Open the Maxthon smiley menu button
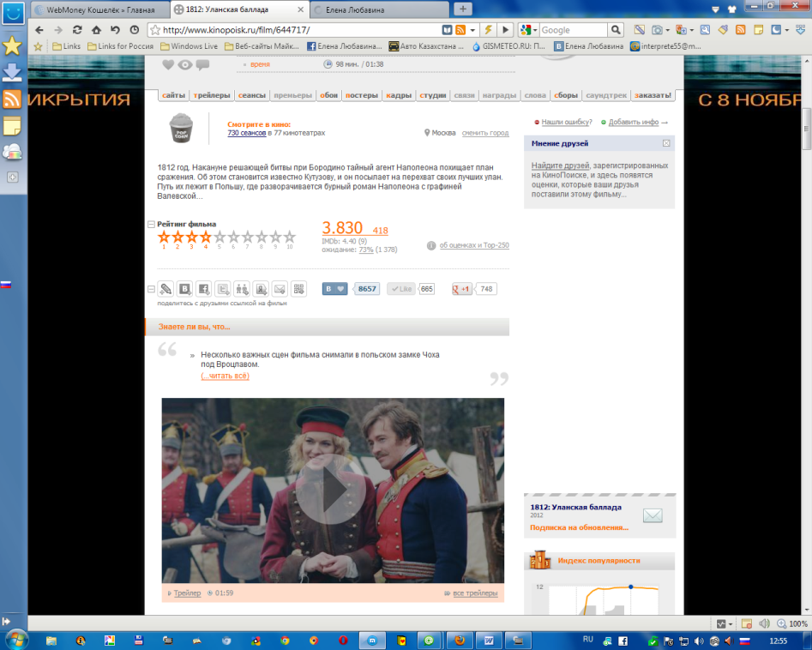812x650 pixels. (x=13, y=13)
